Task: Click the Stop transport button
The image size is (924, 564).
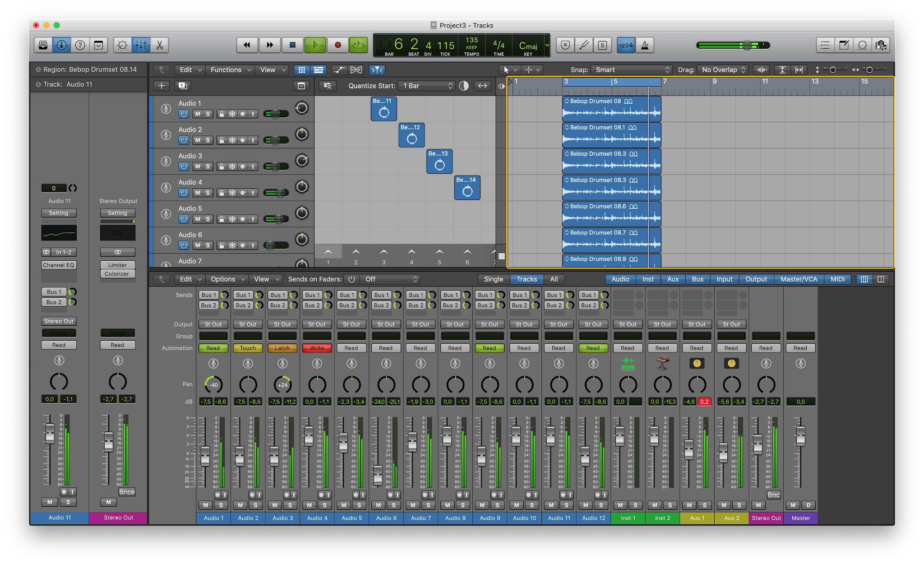Action: click(x=292, y=45)
